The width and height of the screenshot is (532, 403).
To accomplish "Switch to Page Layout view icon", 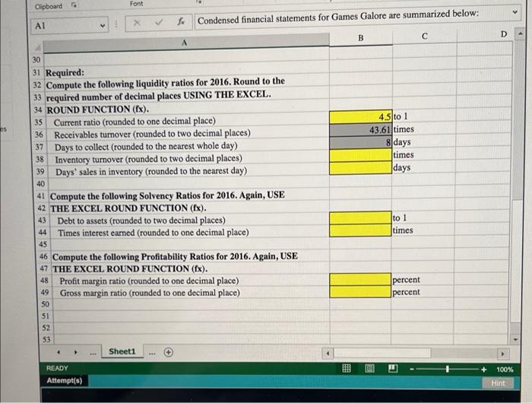I will [369, 368].
